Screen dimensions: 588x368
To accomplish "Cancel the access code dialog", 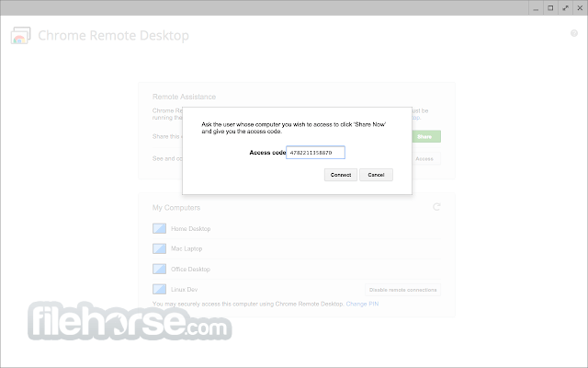I will [x=376, y=175].
